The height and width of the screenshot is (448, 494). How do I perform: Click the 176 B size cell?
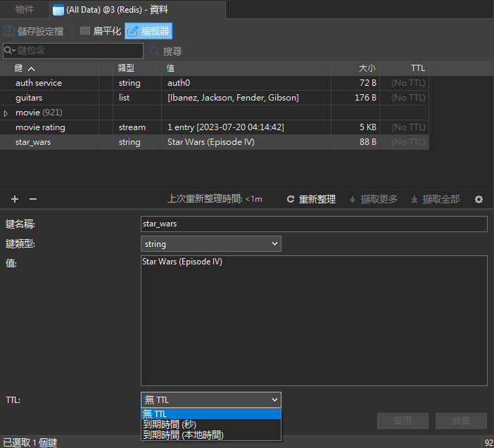coord(355,98)
